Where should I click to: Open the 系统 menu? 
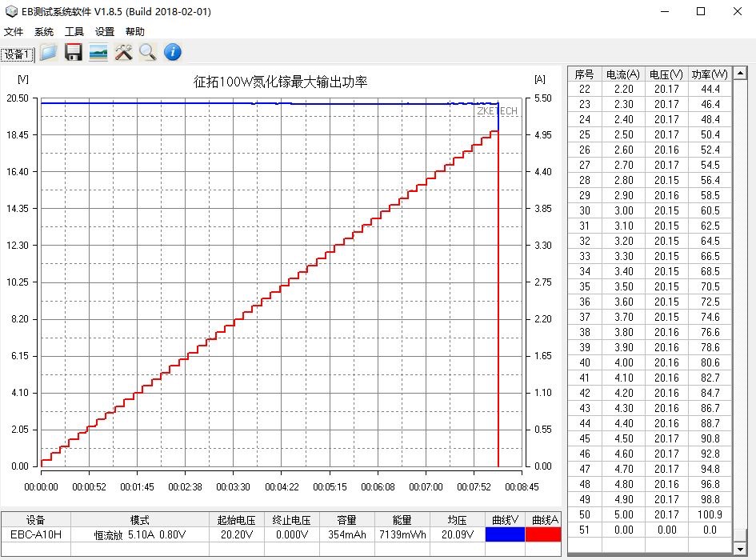[x=44, y=32]
